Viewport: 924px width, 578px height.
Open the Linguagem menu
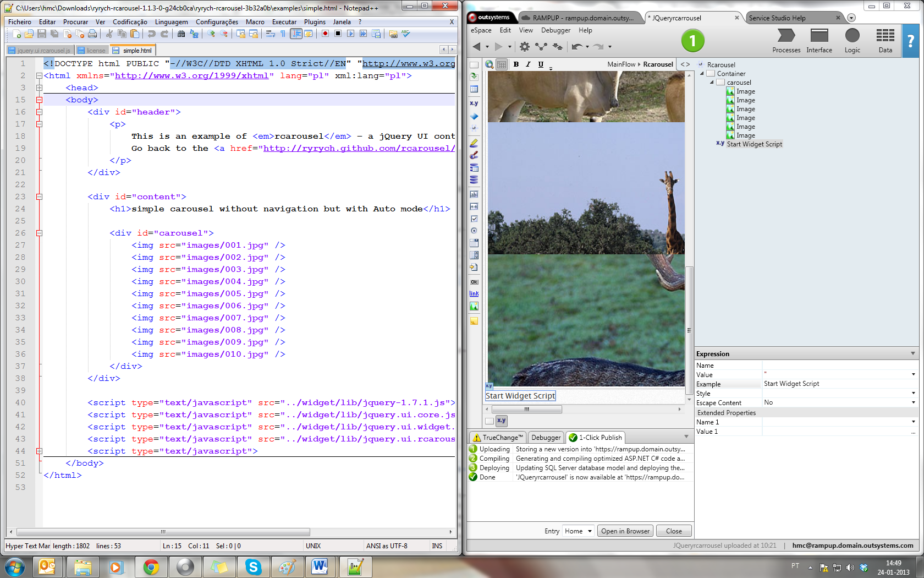click(171, 22)
